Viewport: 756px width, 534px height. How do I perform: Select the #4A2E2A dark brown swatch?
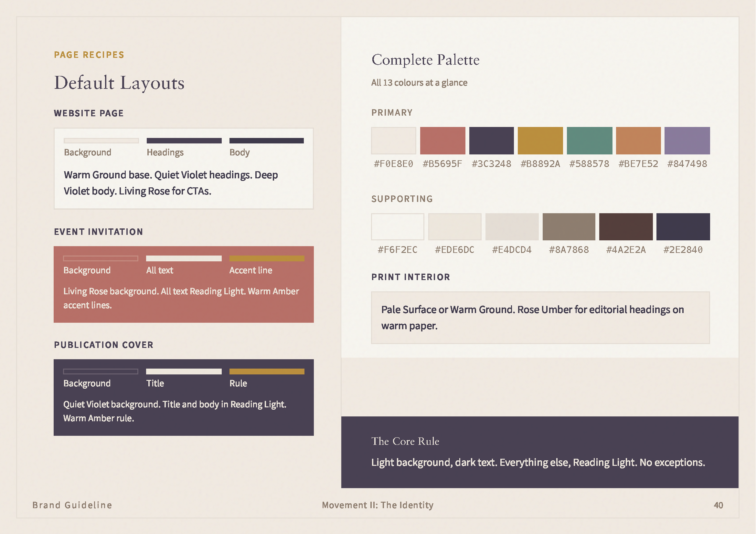[x=626, y=226]
